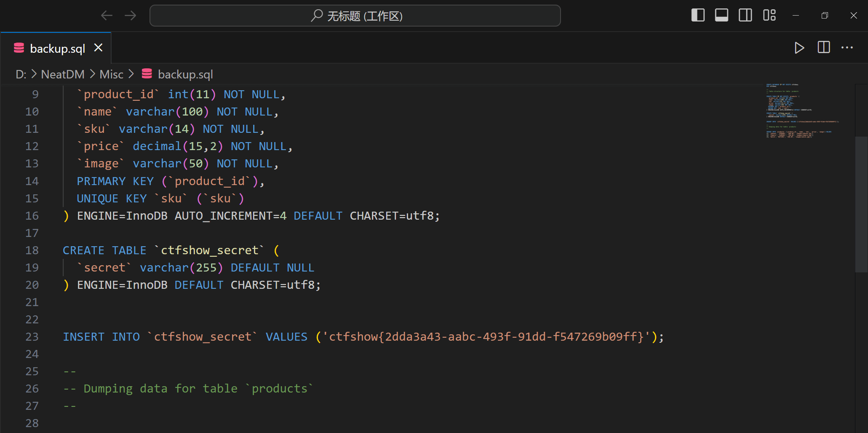Click 'varchar(255)' on line 19
Image resolution: width=868 pixels, height=433 pixels.
[x=181, y=268]
